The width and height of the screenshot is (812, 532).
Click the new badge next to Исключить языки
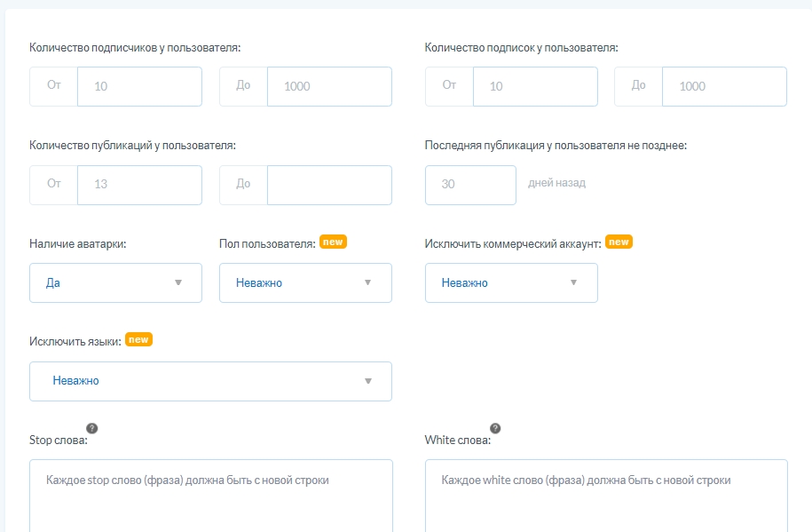point(138,339)
